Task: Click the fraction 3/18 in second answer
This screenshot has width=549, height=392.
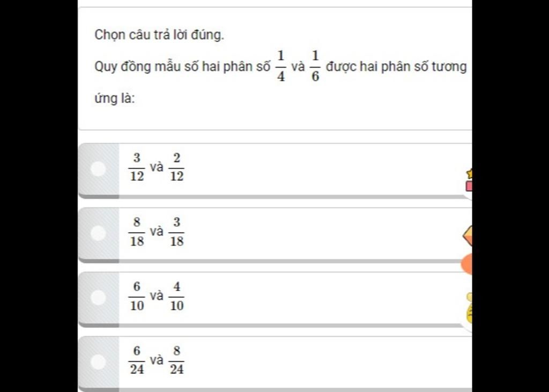Action: 176,232
